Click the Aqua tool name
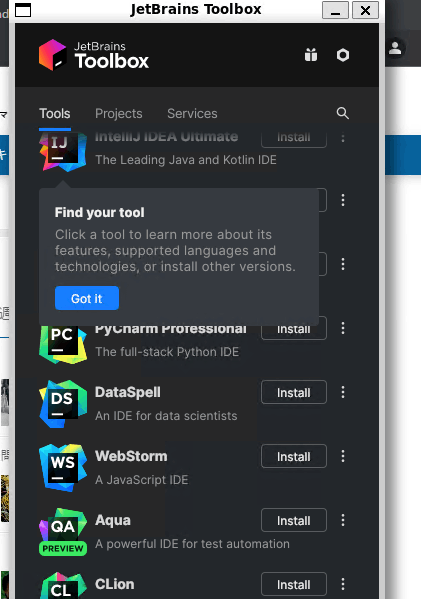The height and width of the screenshot is (599, 421). (113, 520)
